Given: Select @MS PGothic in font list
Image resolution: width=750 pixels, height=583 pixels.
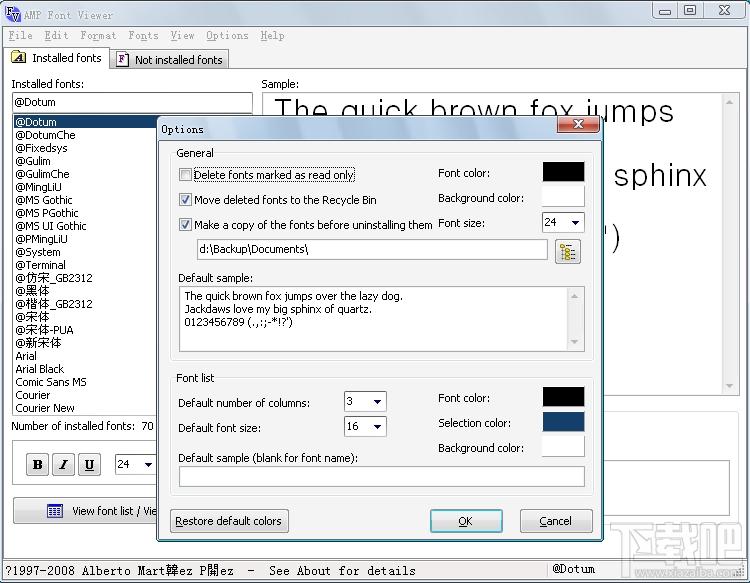Looking at the screenshot, I should coord(46,213).
